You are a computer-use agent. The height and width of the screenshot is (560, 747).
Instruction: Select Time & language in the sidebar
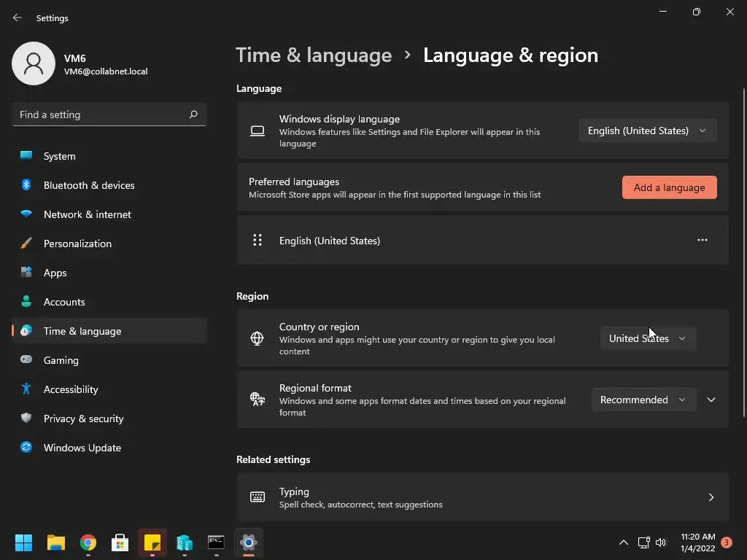[x=109, y=331]
